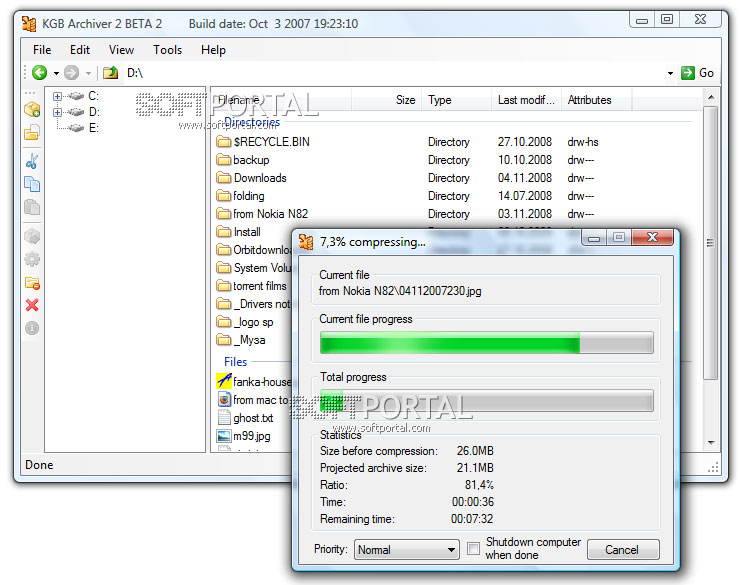Click the file list scroll-down arrow

pyautogui.click(x=710, y=443)
